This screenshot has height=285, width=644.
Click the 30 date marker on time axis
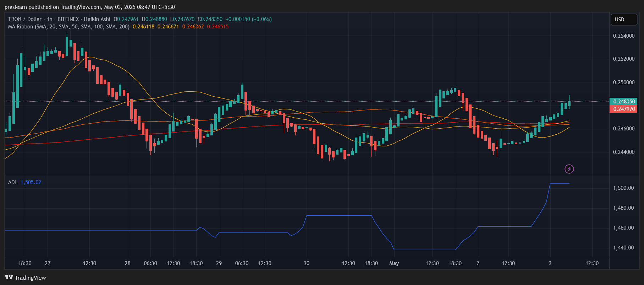[x=307, y=263]
